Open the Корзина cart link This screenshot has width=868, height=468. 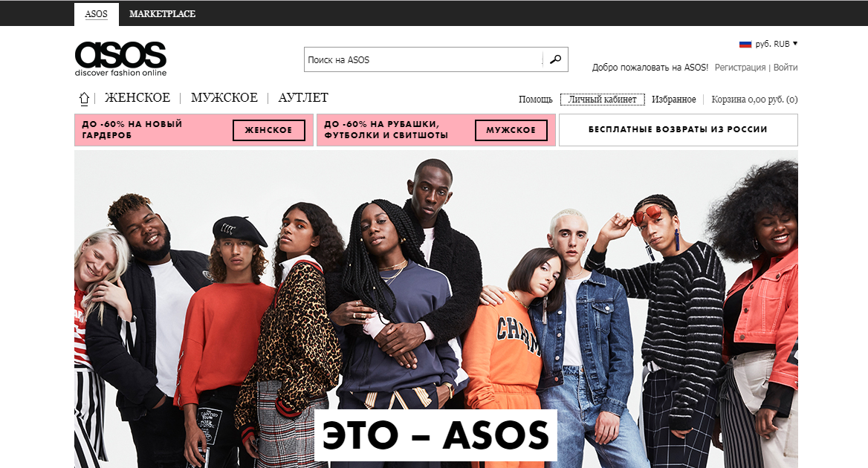point(754,100)
